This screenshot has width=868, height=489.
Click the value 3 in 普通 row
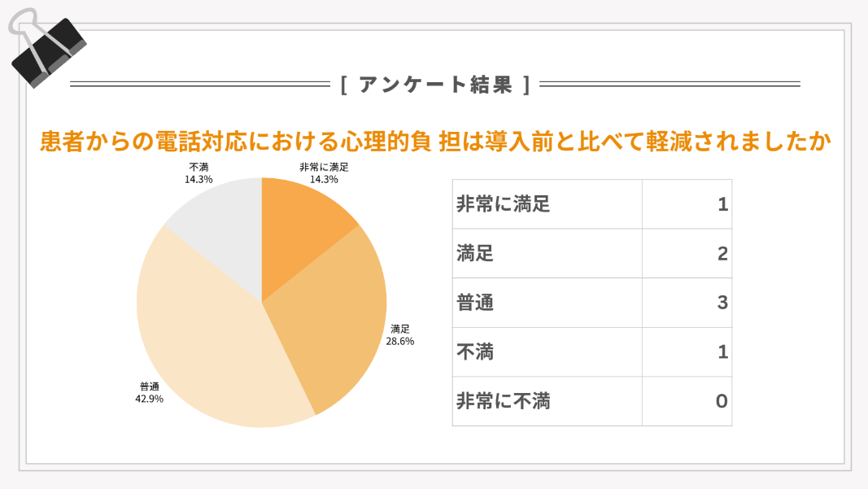722,303
